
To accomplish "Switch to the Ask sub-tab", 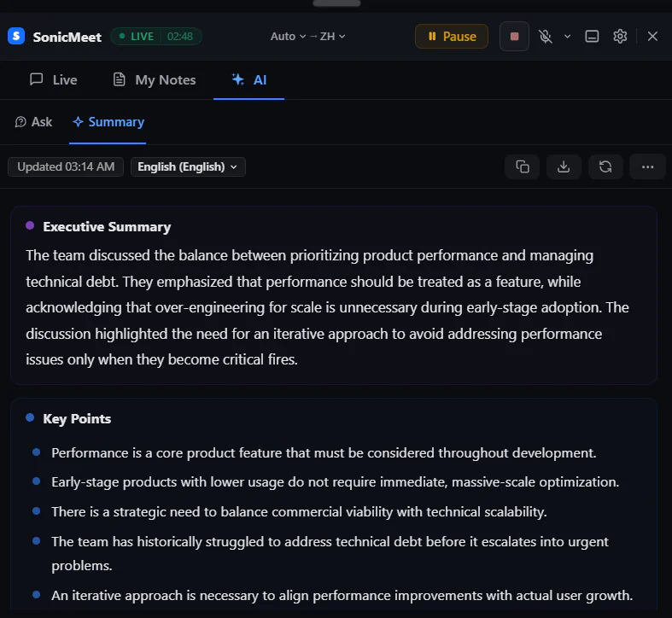I will click(x=33, y=122).
